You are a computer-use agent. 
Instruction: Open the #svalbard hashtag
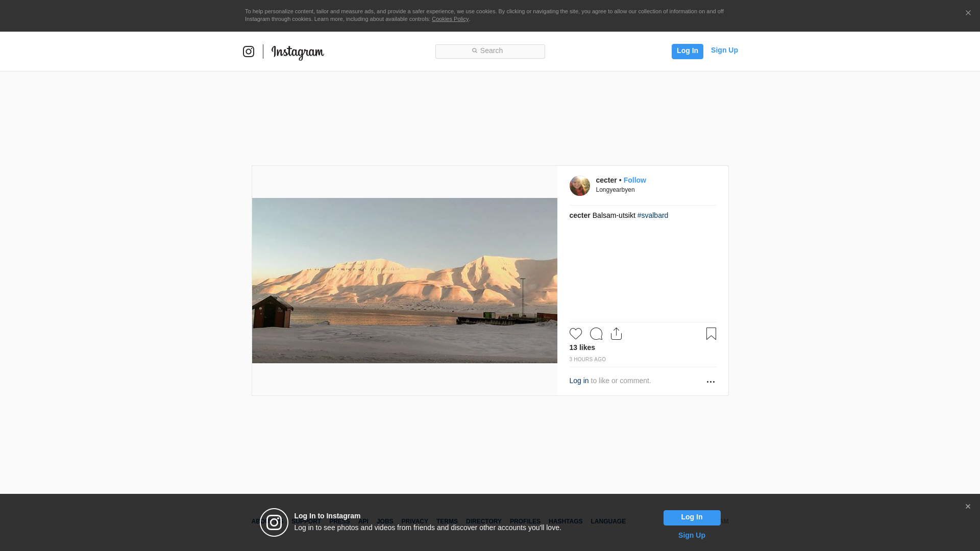pyautogui.click(x=652, y=215)
